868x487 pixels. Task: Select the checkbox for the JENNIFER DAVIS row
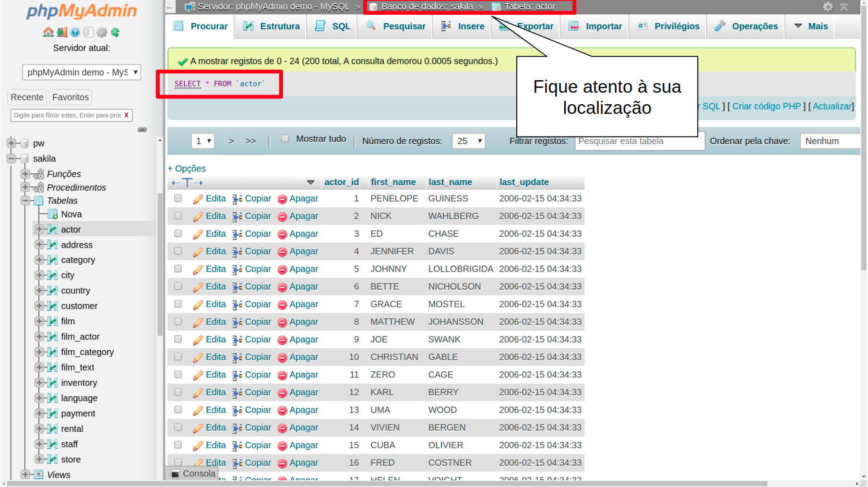pyautogui.click(x=178, y=251)
